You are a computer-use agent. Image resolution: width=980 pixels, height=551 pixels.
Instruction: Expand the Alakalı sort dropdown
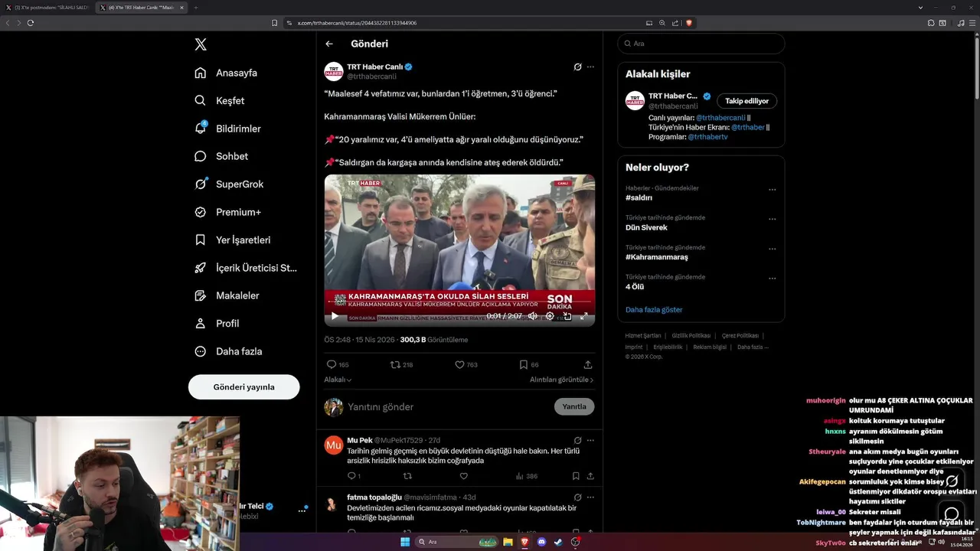[x=338, y=380]
